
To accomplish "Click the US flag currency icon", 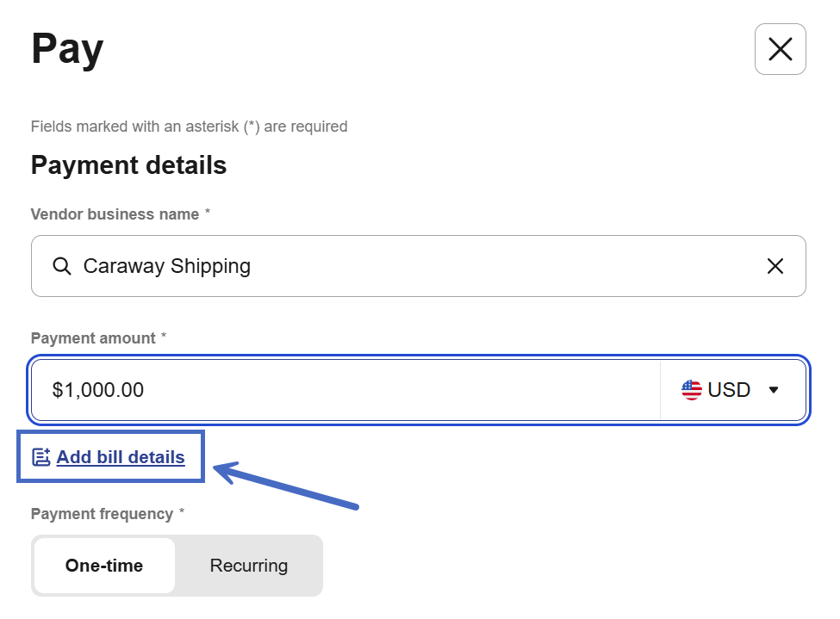I will [691, 390].
